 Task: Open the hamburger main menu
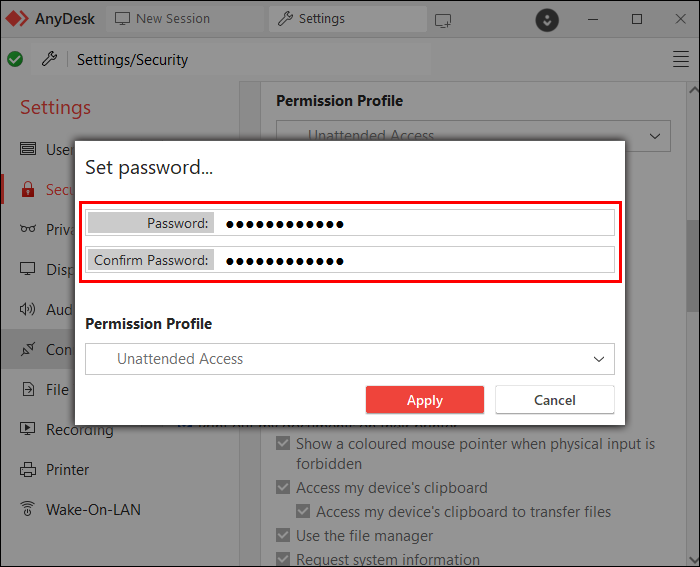click(x=681, y=60)
